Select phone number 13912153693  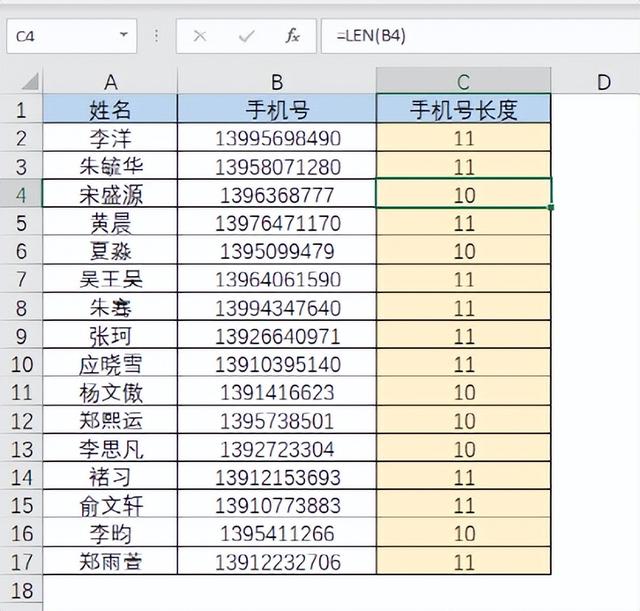pyautogui.click(x=277, y=476)
